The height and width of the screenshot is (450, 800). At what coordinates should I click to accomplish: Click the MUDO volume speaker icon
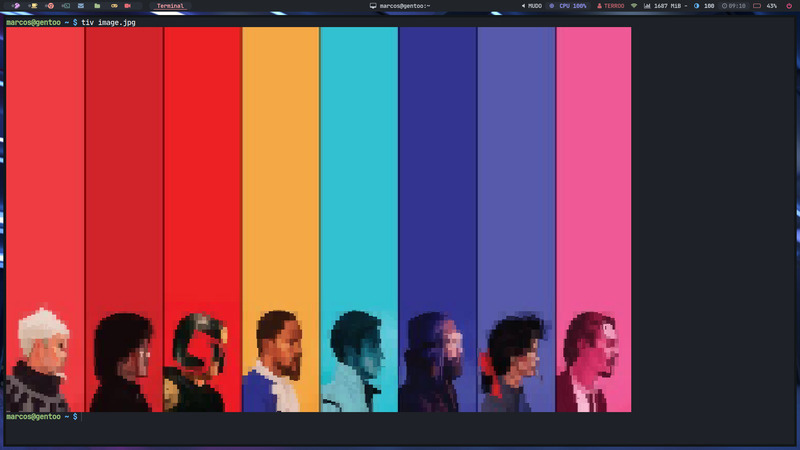click(x=523, y=6)
